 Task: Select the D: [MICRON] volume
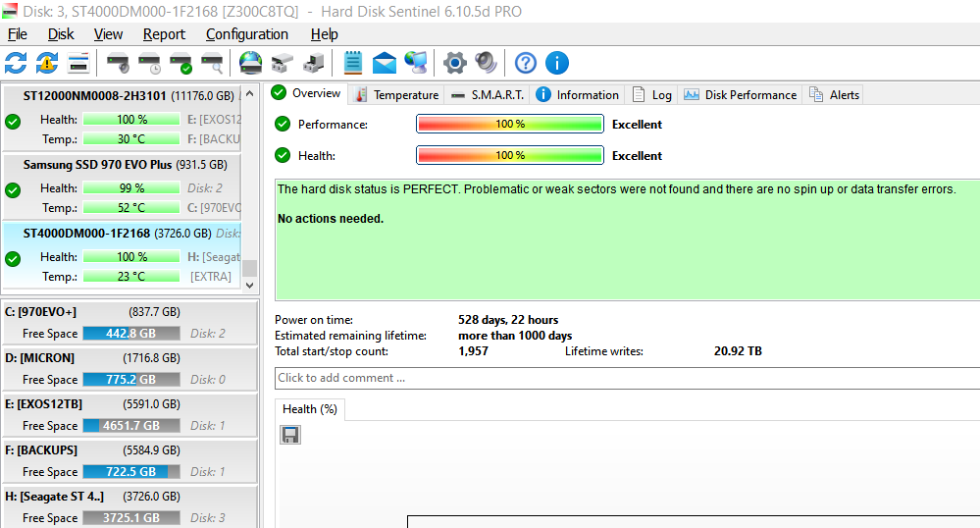(130, 368)
